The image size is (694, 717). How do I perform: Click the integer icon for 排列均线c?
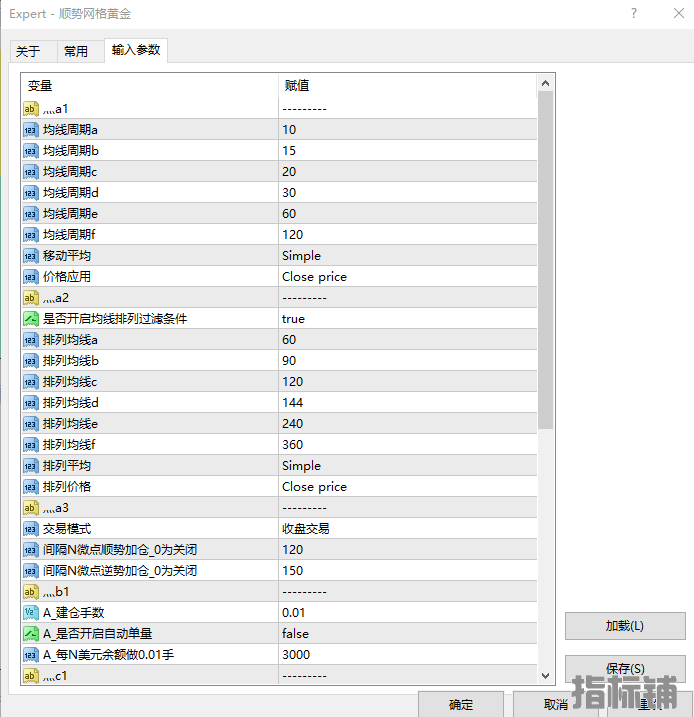tap(31, 382)
